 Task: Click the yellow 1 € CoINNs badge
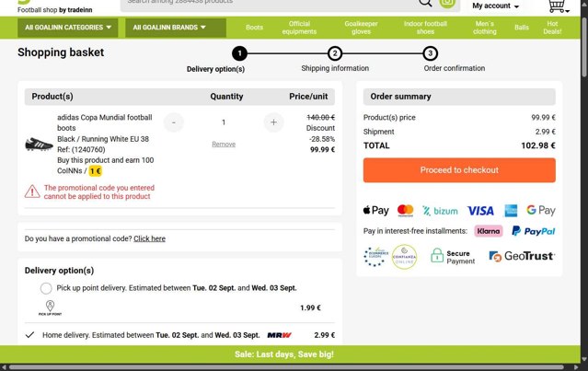click(x=96, y=171)
